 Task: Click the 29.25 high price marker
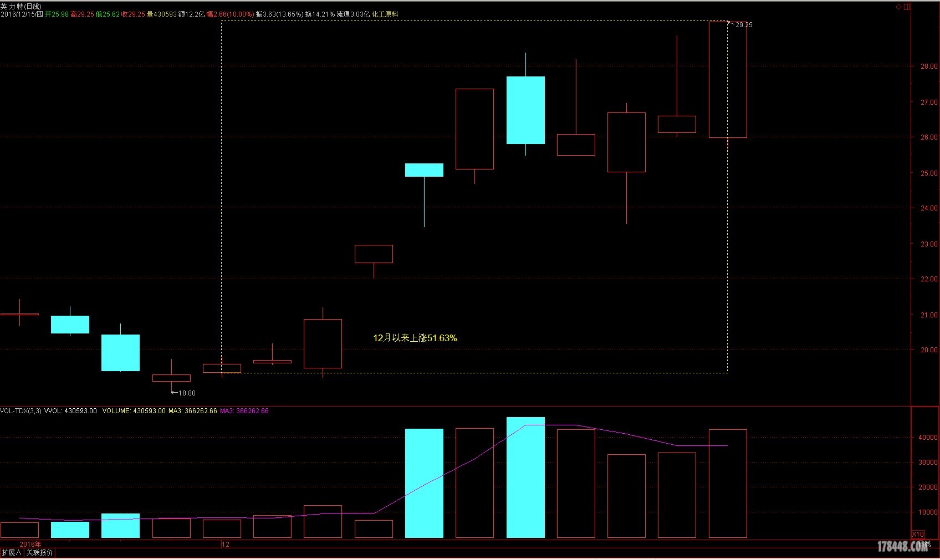[x=744, y=25]
